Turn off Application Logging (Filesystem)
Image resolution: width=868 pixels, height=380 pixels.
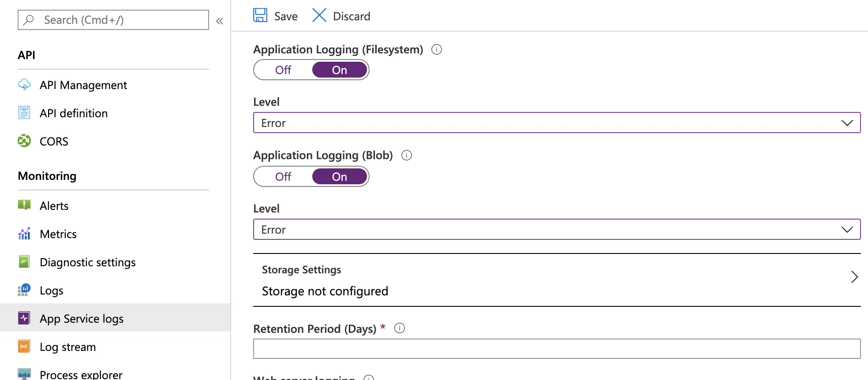283,70
